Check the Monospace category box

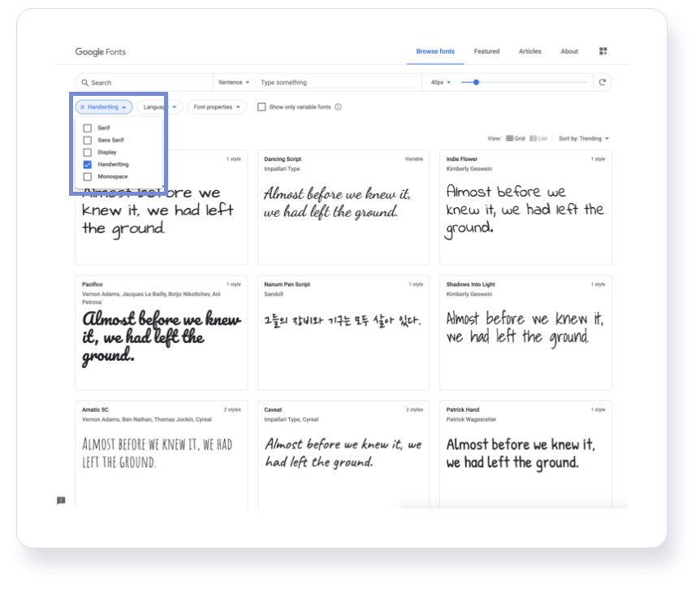[88, 176]
